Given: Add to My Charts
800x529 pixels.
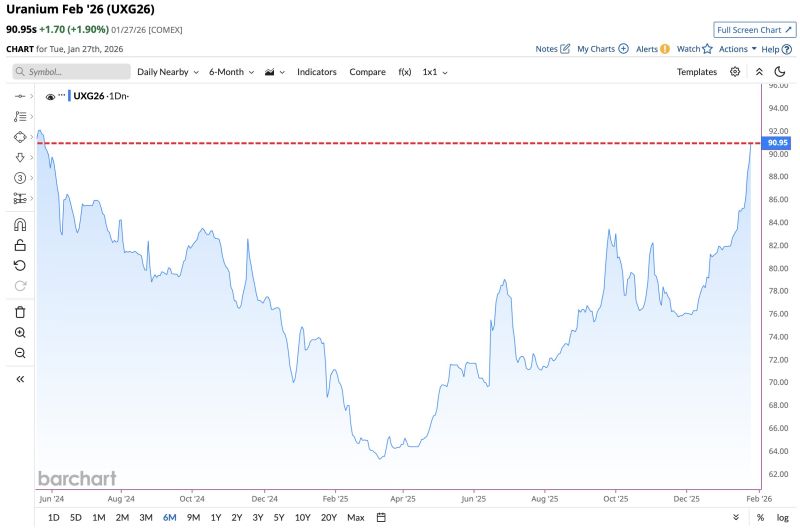Looking at the screenshot, I should 603,49.
